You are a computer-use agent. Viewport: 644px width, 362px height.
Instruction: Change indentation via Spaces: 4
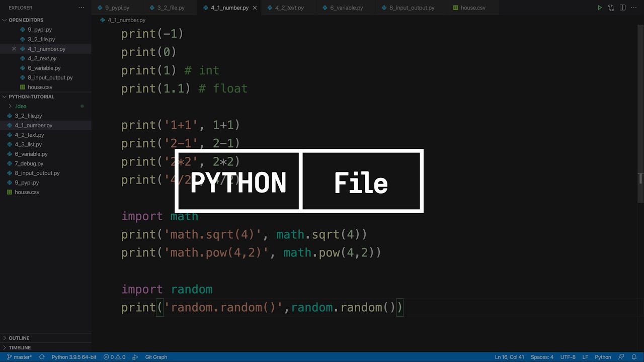coord(542,357)
